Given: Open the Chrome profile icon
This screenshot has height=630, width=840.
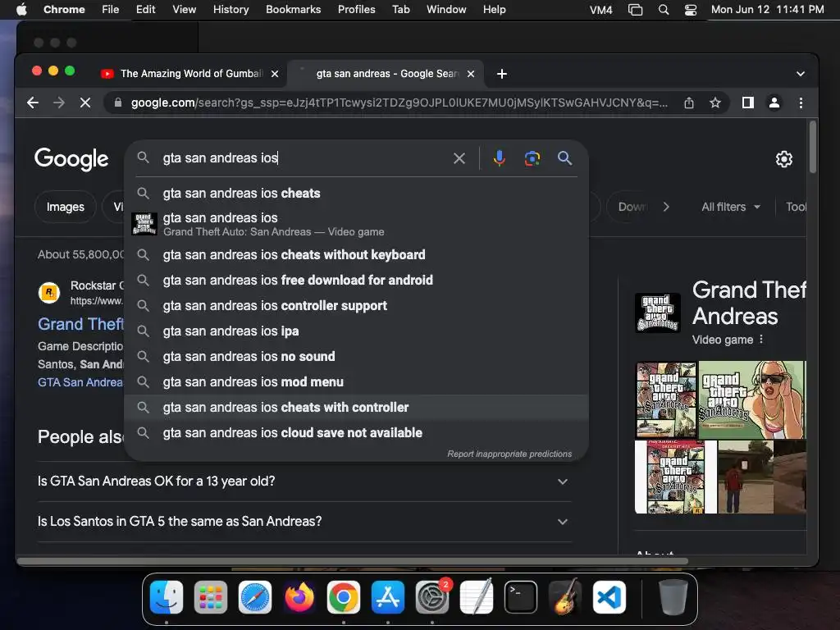Looking at the screenshot, I should [x=774, y=103].
